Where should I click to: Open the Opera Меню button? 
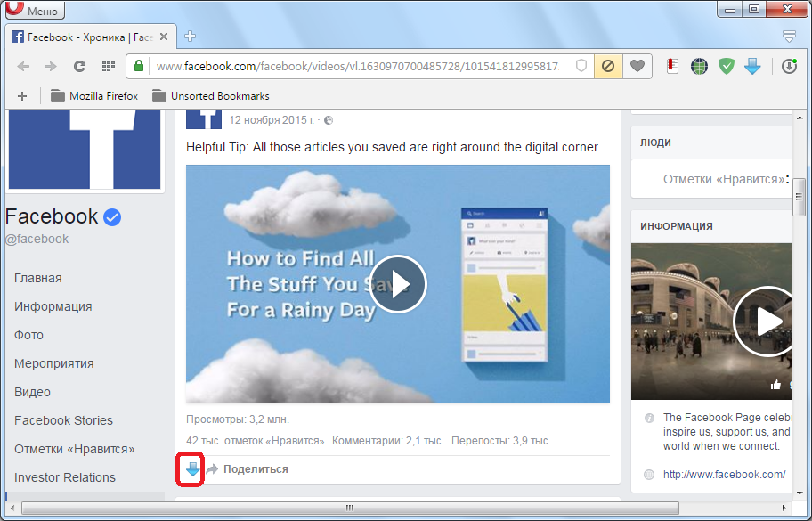(x=33, y=11)
